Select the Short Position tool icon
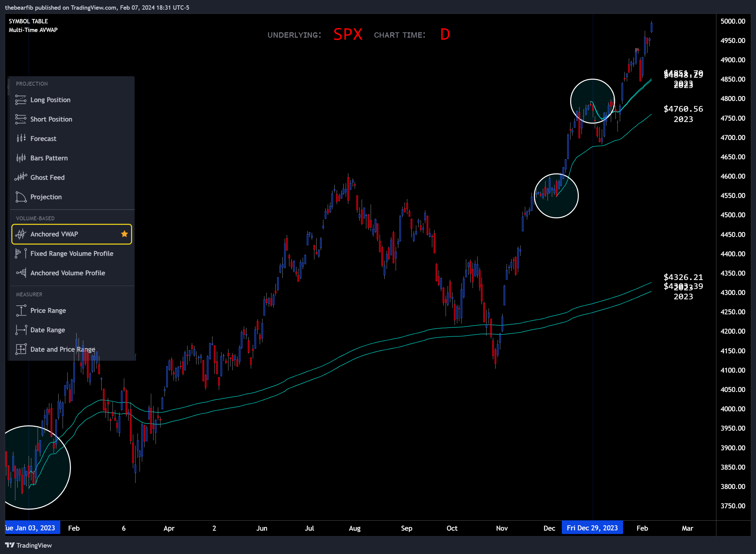The image size is (756, 554). pyautogui.click(x=21, y=119)
